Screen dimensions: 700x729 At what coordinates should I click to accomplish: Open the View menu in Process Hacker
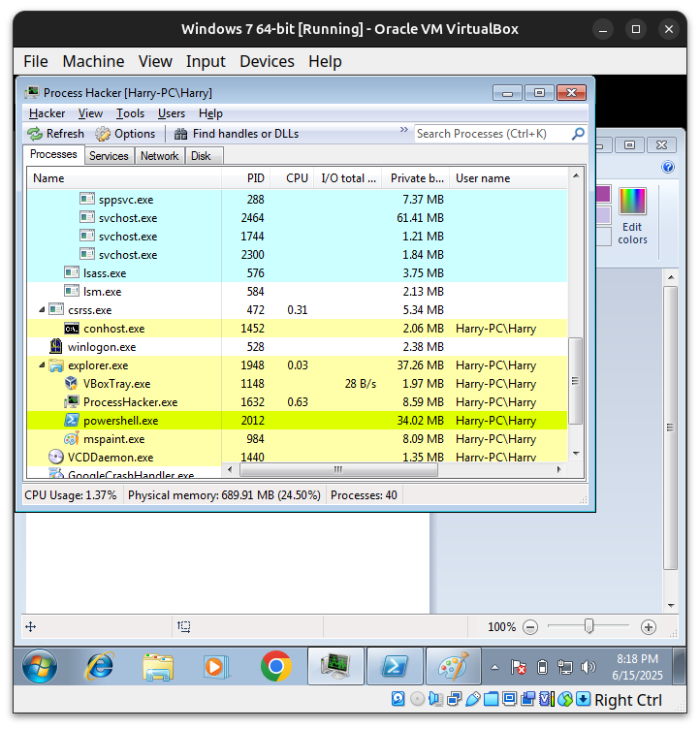click(x=90, y=113)
